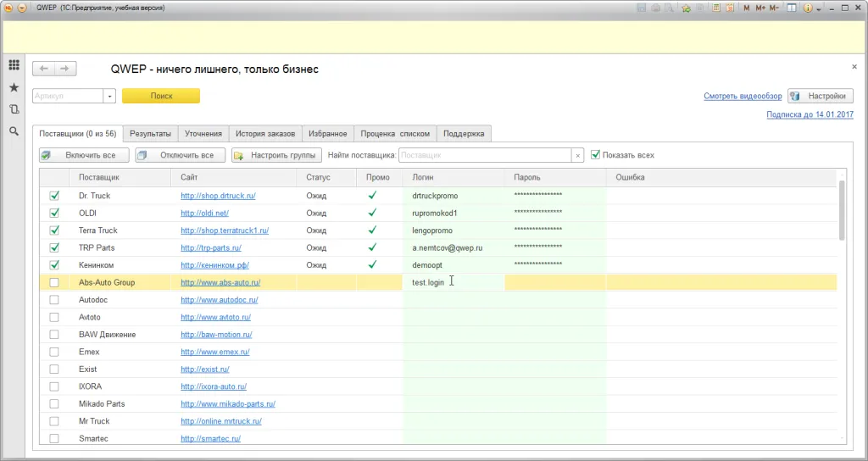This screenshot has height=461, width=868.
Task: Enable Emex supplier checkbox
Action: 54,352
